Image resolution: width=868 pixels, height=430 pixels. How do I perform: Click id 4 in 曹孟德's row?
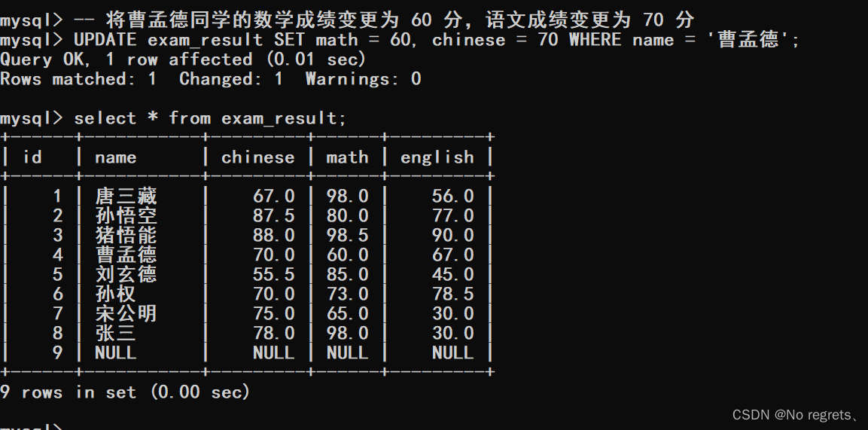pos(57,255)
